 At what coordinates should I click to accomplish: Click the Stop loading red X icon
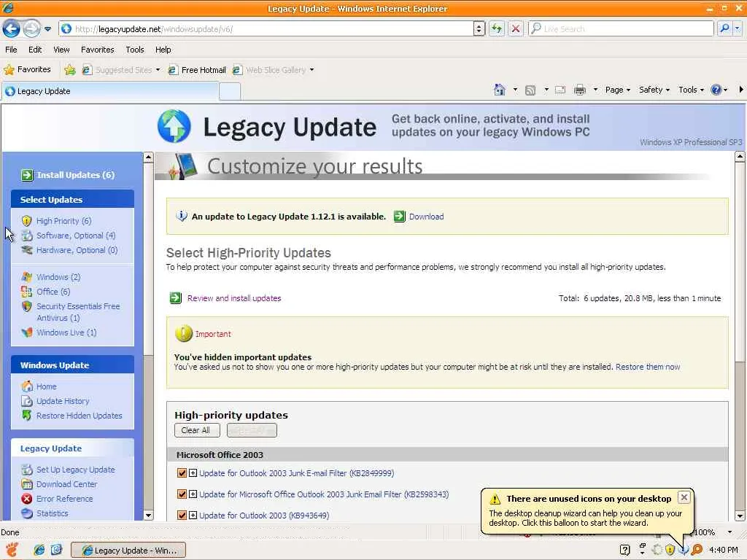click(x=516, y=28)
